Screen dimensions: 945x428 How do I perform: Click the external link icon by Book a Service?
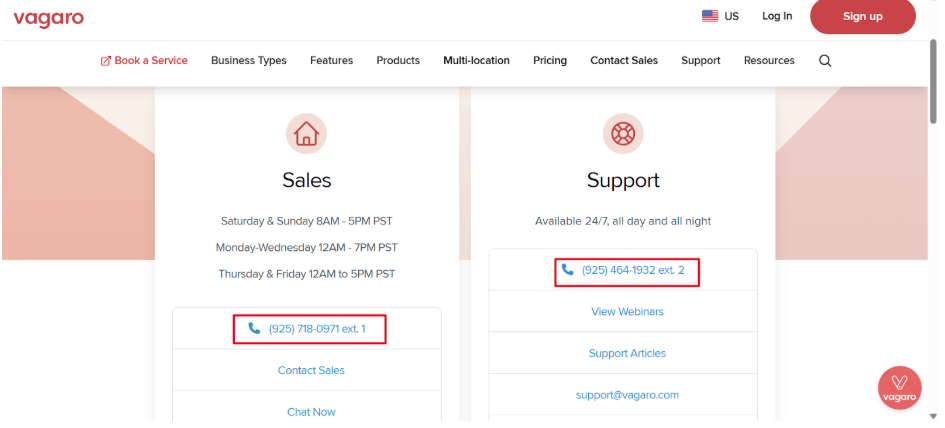(x=105, y=61)
